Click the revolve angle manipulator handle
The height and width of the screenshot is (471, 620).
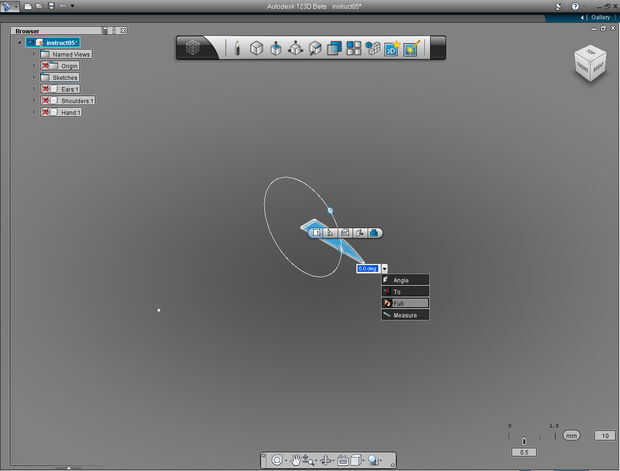[x=331, y=211]
